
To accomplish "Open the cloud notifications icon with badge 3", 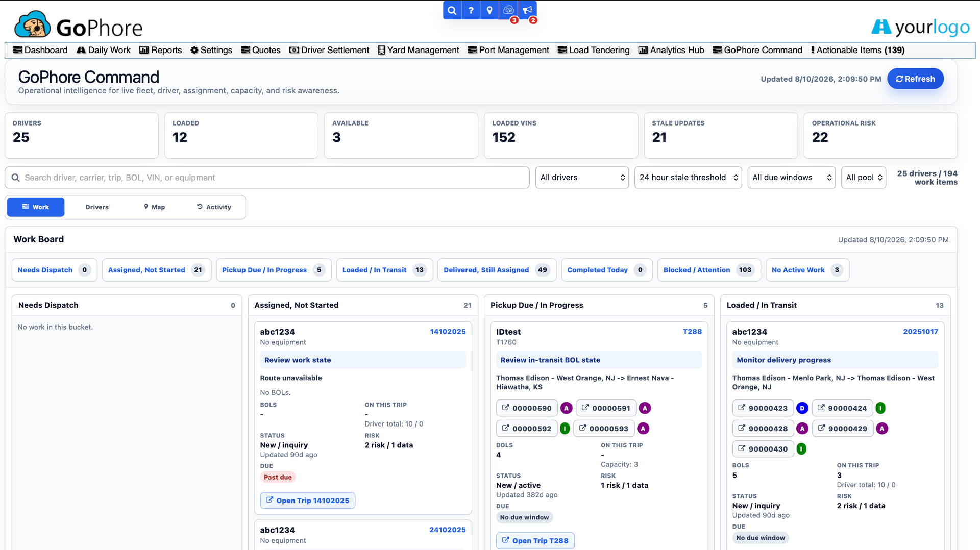I will coord(508,10).
